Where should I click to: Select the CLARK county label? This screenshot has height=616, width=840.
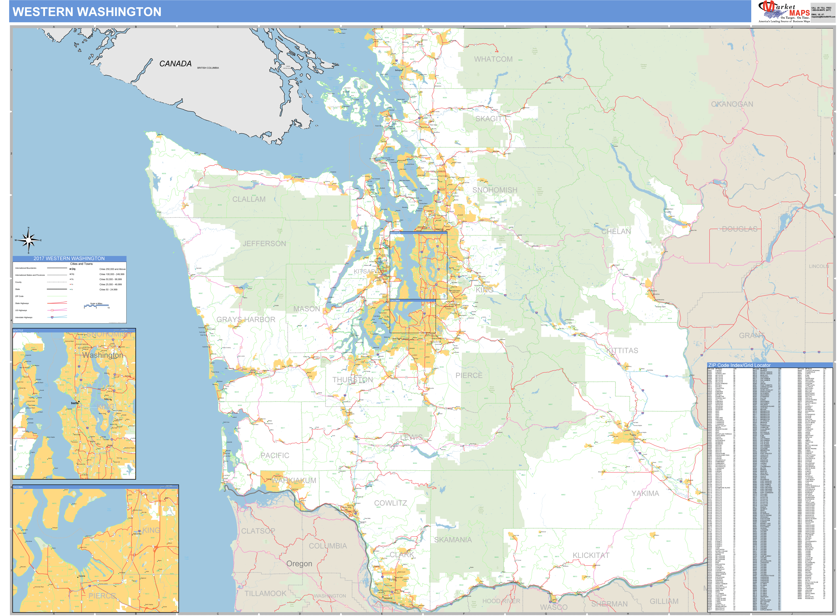(402, 555)
